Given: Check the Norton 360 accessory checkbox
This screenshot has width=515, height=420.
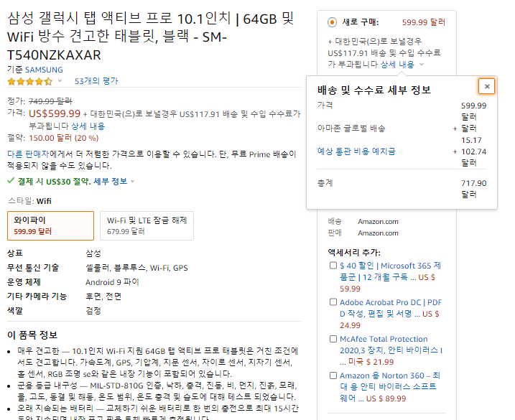Looking at the screenshot, I should (x=333, y=375).
